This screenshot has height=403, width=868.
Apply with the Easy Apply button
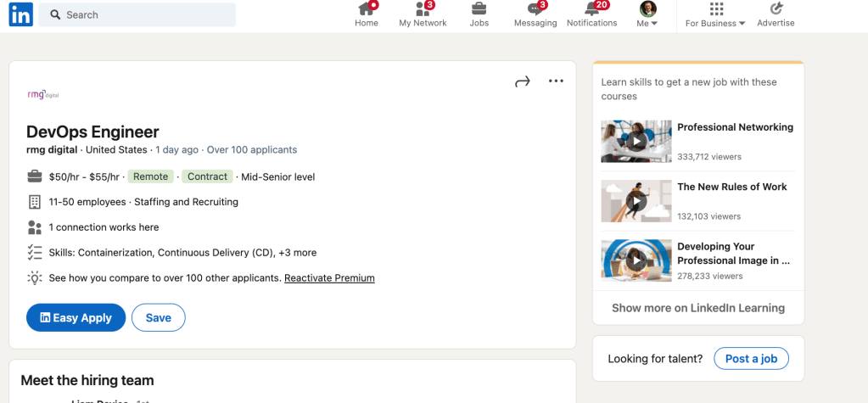click(x=76, y=318)
